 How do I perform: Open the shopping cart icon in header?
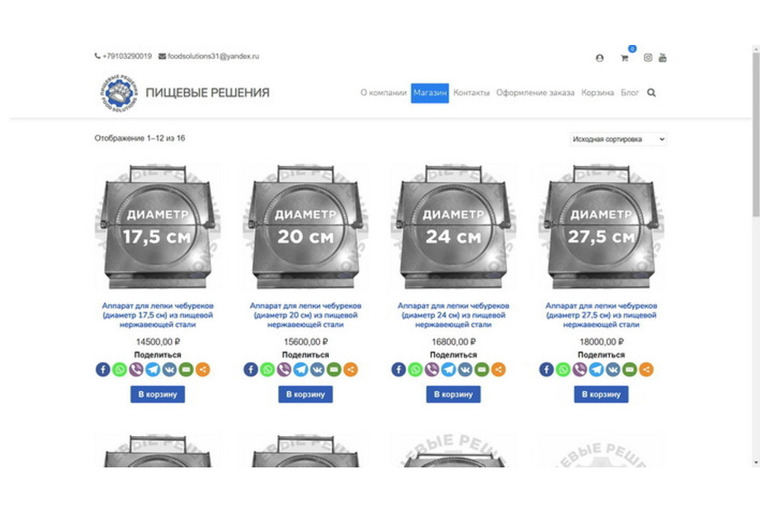625,58
